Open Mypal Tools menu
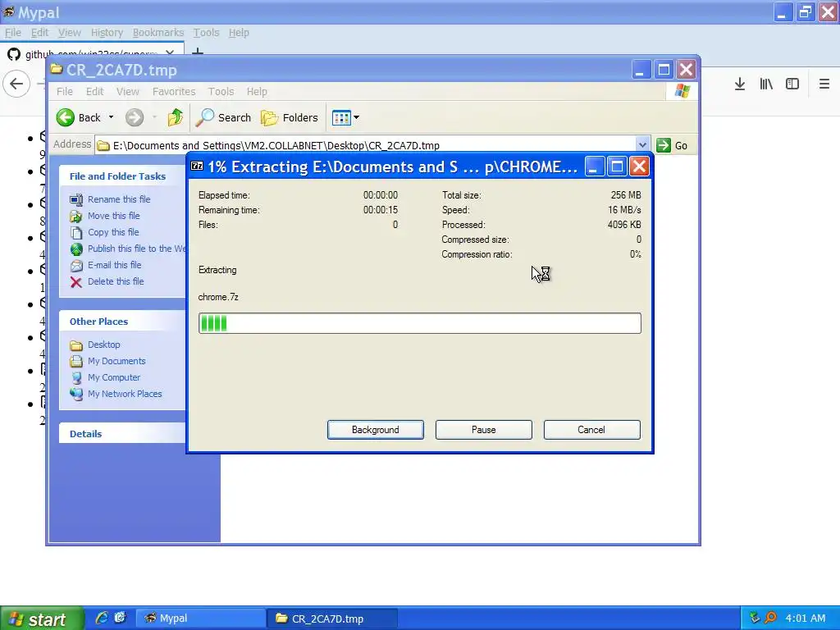Viewport: 840px width, 630px height. 206,33
